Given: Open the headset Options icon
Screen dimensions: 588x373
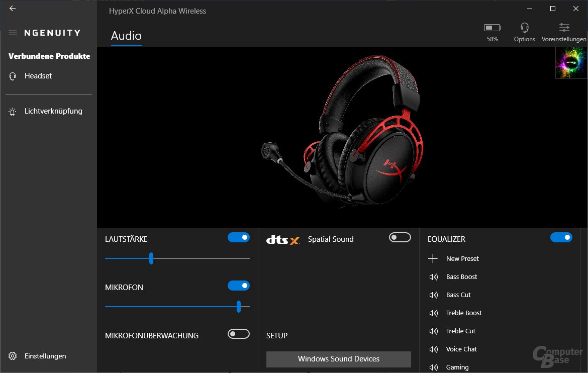Looking at the screenshot, I should 524,28.
